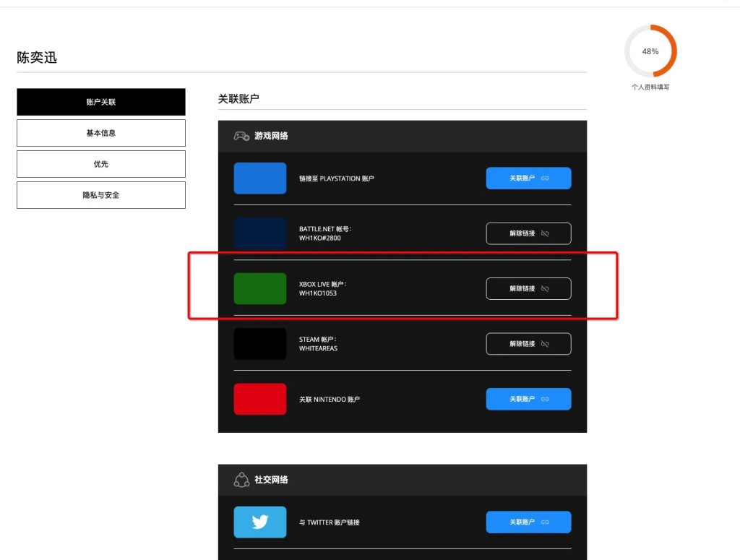The image size is (740, 560).
Task: Click the 个人资料填写 label
Action: 650,87
